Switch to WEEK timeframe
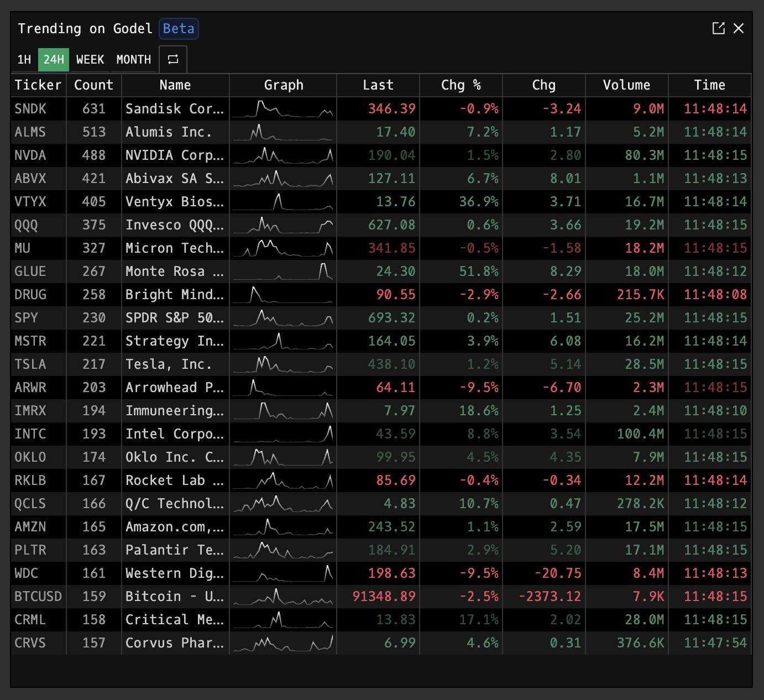The width and height of the screenshot is (764, 700). pyautogui.click(x=90, y=60)
